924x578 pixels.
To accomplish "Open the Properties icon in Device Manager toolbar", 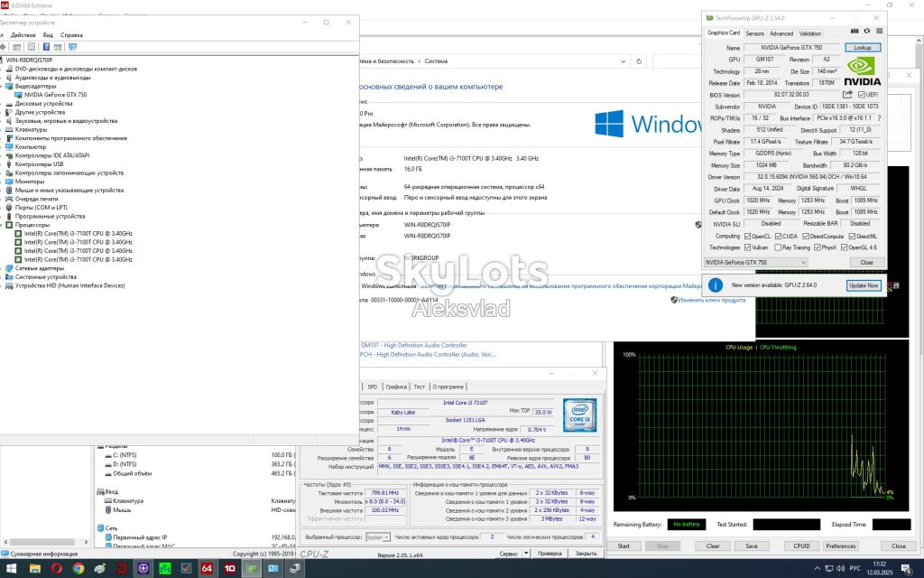I will [x=32, y=47].
